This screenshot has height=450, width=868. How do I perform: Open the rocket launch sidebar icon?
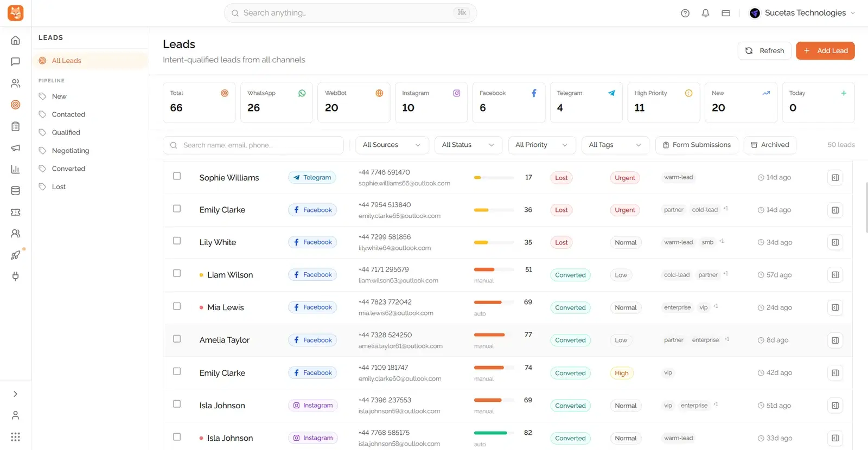click(16, 255)
